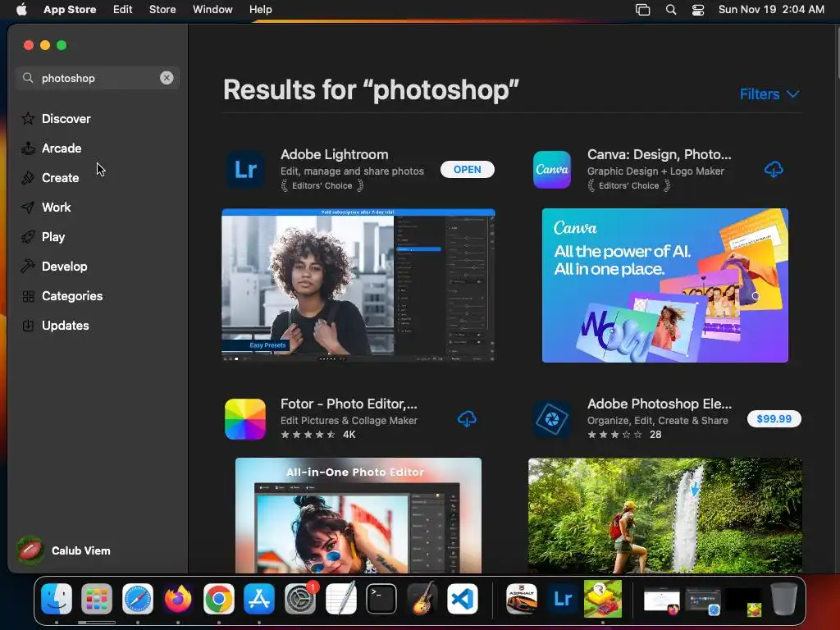The width and height of the screenshot is (840, 630).
Task: Launch GarageBand from the Dock
Action: pyautogui.click(x=422, y=598)
